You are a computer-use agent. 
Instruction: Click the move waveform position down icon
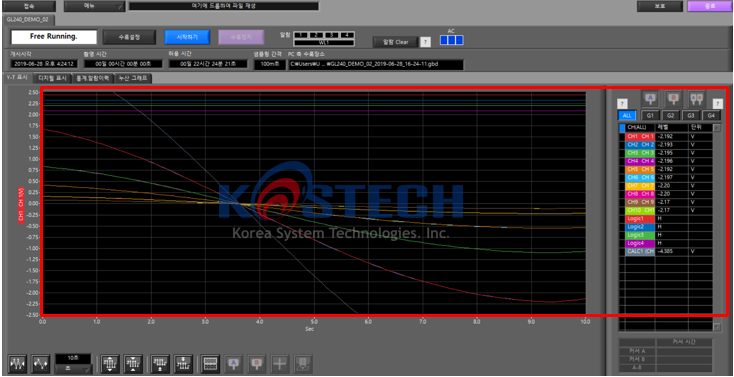[x=183, y=364]
